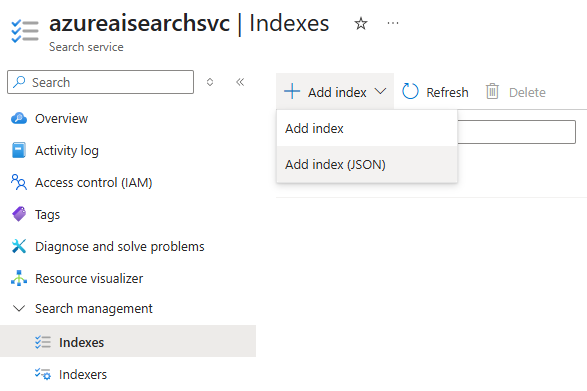Viewport: 587px width, 391px height.
Task: Click the Refresh toolbar button label
Action: point(447,92)
